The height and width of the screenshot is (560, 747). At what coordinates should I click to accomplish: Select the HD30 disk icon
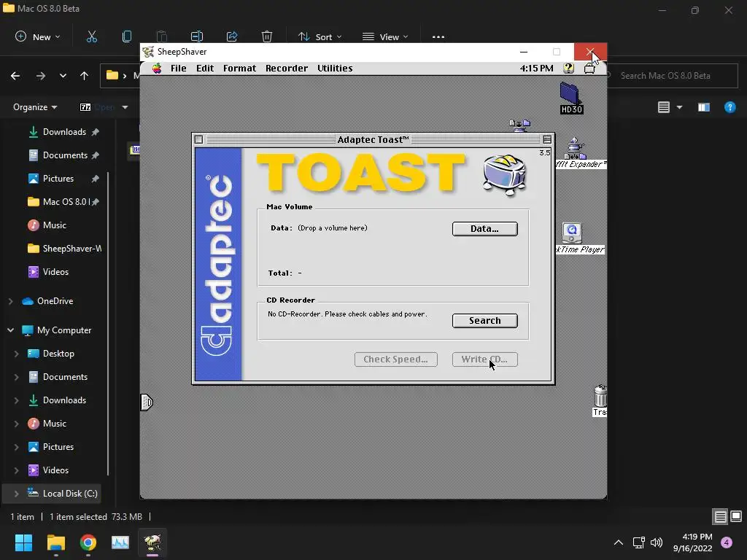(571, 98)
